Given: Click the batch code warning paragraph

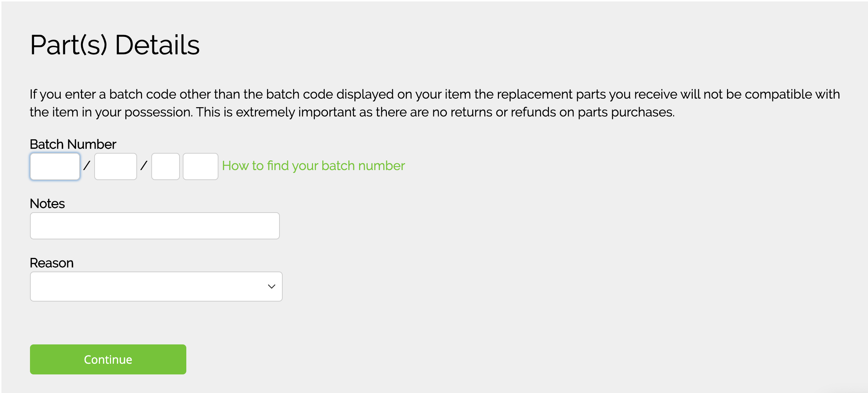Looking at the screenshot, I should click(434, 94).
